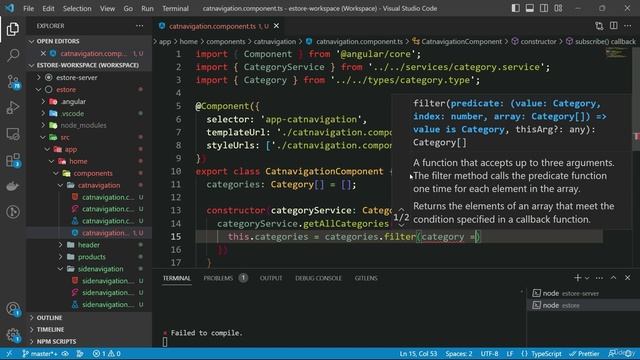This screenshot has height=360, width=640.
Task: Expand the NPM Scripts section
Action: [56, 341]
